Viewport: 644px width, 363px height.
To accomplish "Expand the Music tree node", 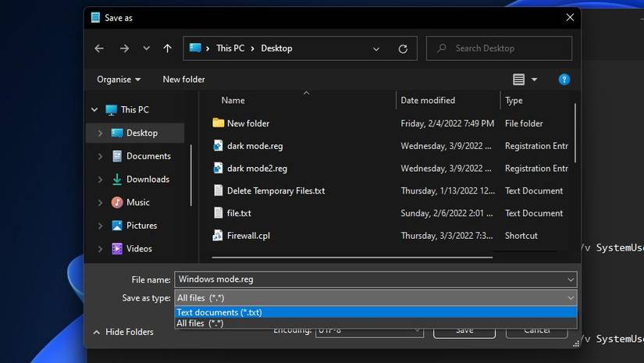I will 100,202.
